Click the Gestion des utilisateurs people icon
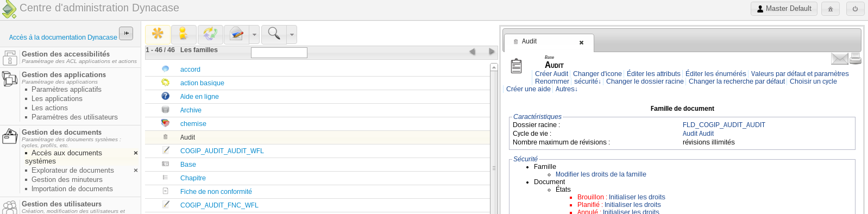Viewport: 868px width, 214px height. click(x=10, y=207)
